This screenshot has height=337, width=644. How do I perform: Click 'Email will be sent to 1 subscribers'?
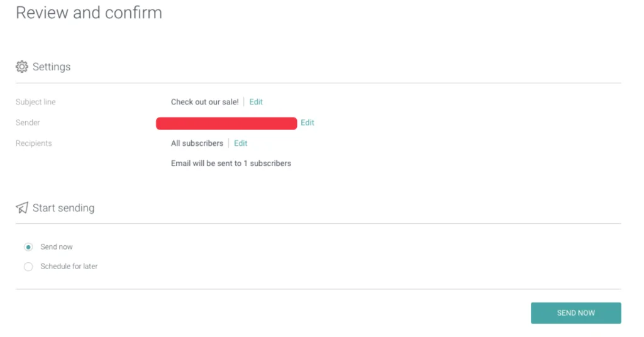click(x=231, y=163)
